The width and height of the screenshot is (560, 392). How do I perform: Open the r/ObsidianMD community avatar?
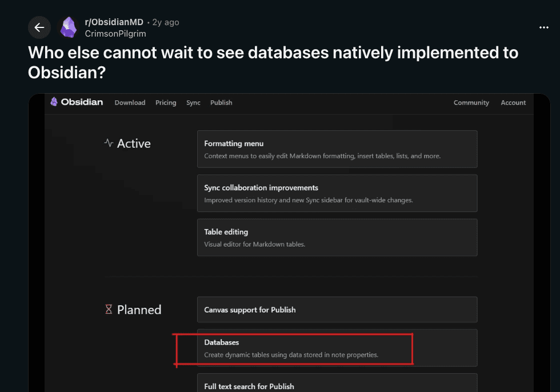[x=69, y=27]
